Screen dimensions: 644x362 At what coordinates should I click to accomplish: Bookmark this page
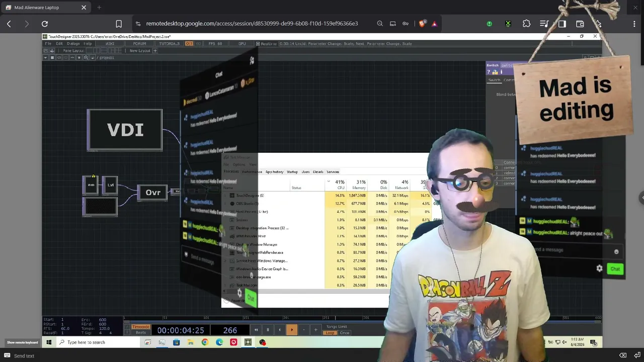click(x=119, y=24)
